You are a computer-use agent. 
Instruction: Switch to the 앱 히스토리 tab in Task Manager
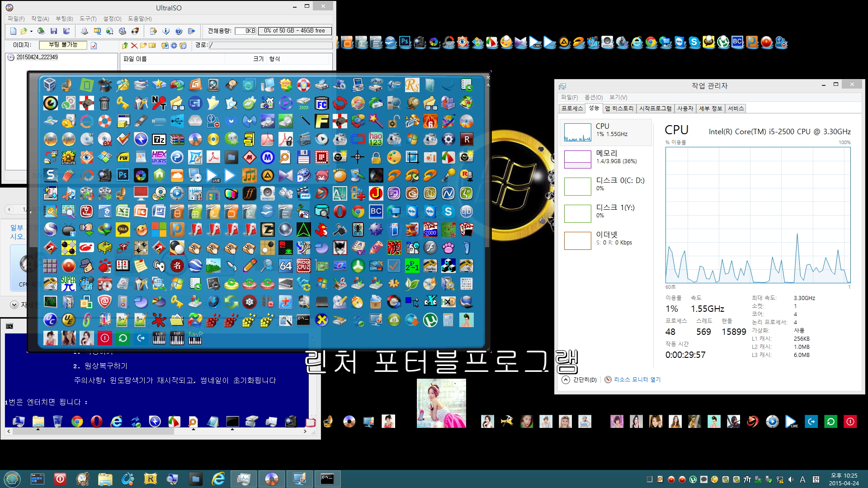pyautogui.click(x=619, y=108)
